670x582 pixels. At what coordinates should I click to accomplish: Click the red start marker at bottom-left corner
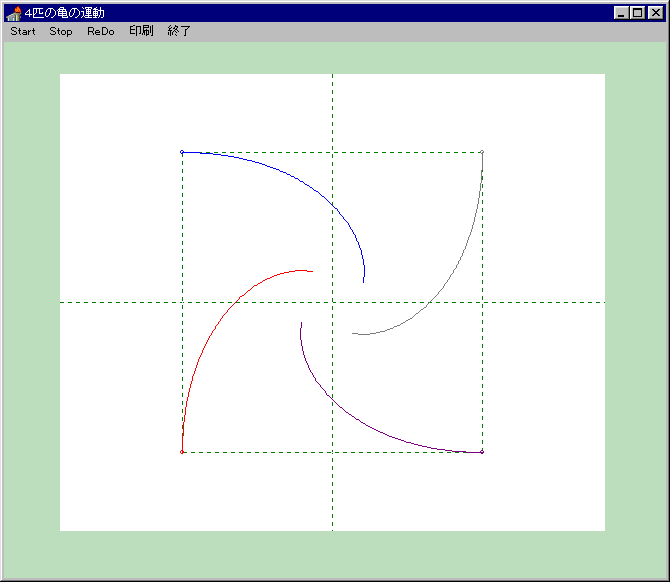coord(182,452)
